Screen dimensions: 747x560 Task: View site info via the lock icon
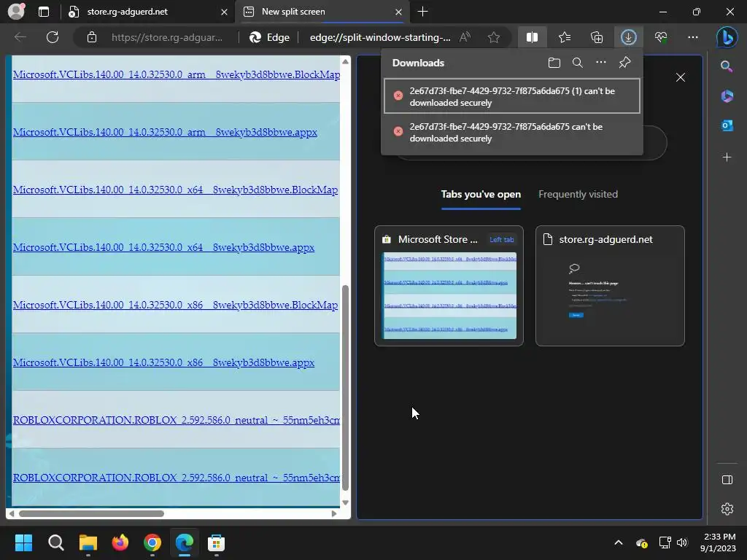pos(92,37)
